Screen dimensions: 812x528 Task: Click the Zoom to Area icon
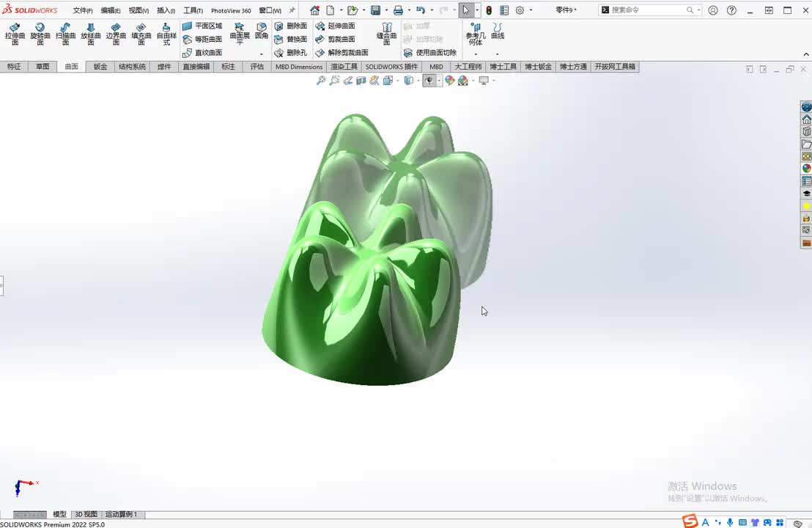(334, 81)
